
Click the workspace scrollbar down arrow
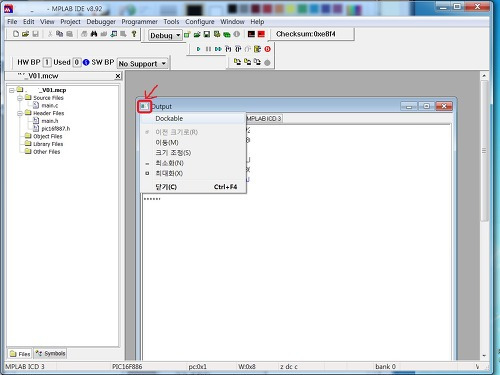coord(484,356)
